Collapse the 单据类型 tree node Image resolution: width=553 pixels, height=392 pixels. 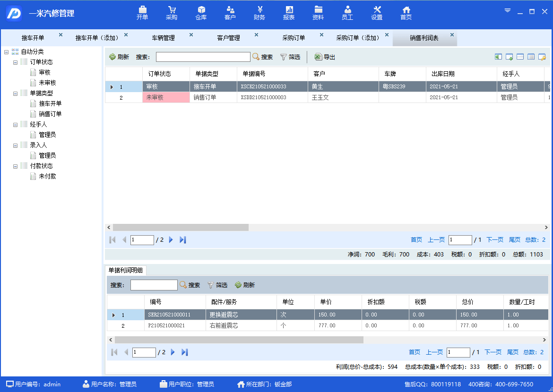click(x=16, y=94)
